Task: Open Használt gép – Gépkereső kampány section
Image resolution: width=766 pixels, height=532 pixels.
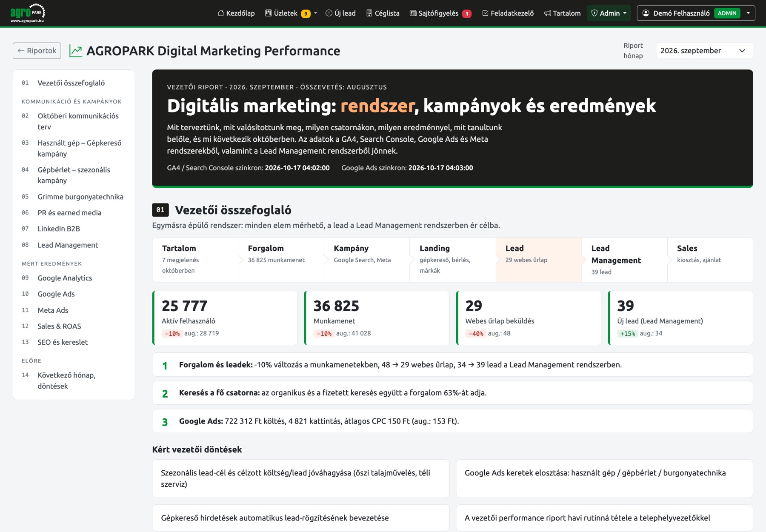Action: click(74, 148)
